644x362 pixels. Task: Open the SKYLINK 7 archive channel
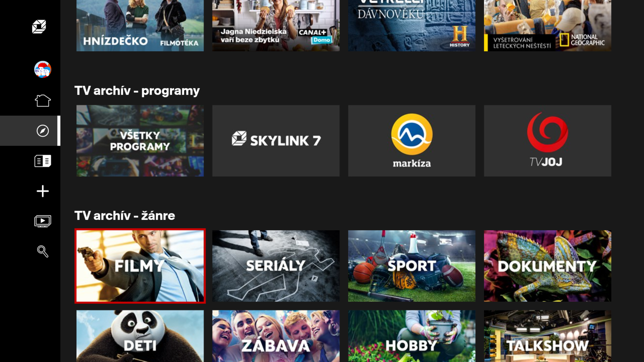click(x=276, y=140)
